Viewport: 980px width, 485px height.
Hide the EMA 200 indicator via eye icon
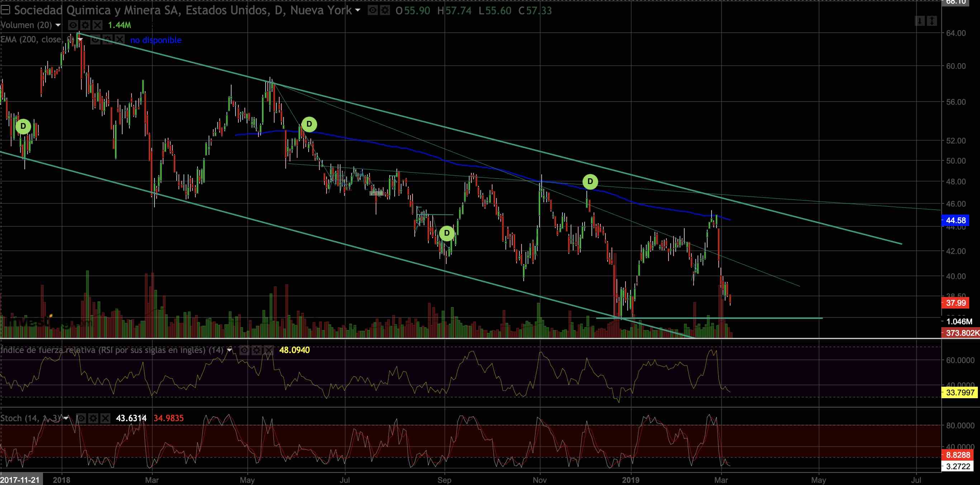click(95, 39)
